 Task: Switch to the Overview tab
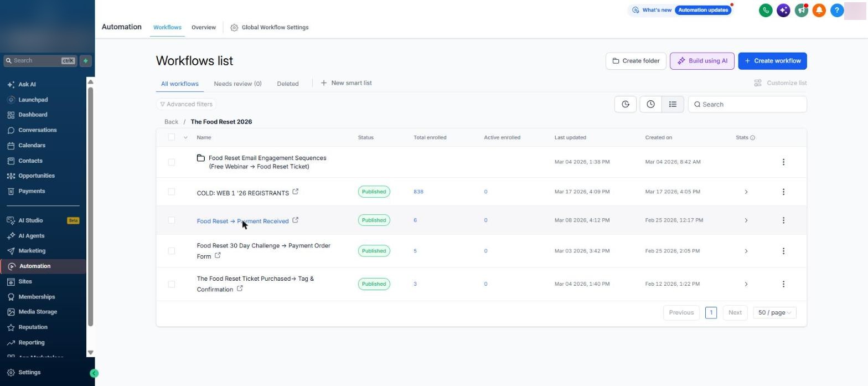204,27
